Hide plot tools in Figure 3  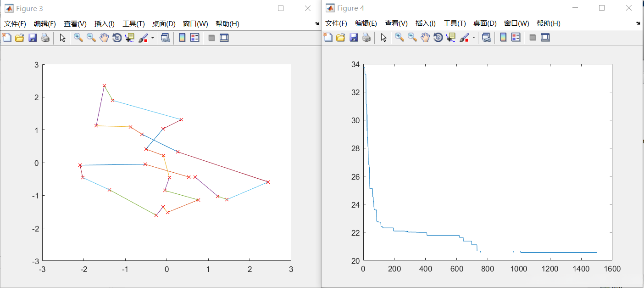pyautogui.click(x=211, y=38)
